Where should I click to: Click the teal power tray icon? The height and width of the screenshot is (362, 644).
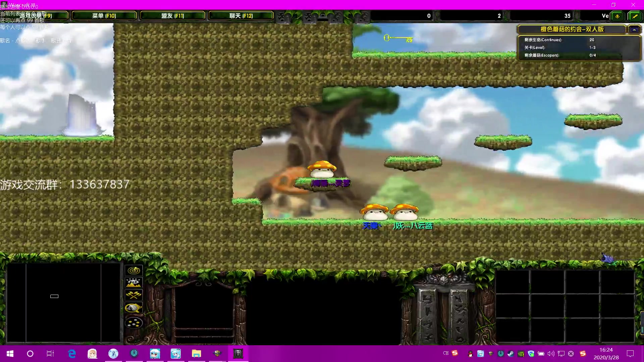(x=501, y=354)
